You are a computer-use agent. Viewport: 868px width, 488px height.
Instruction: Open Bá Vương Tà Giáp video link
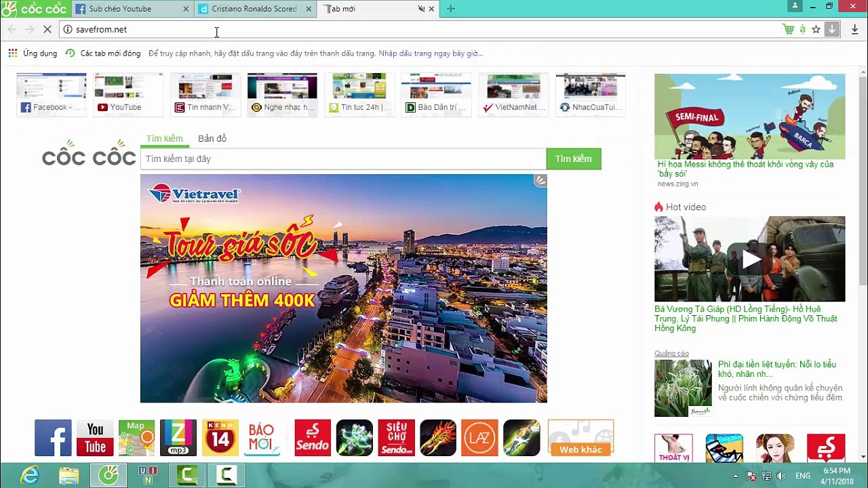tap(746, 319)
